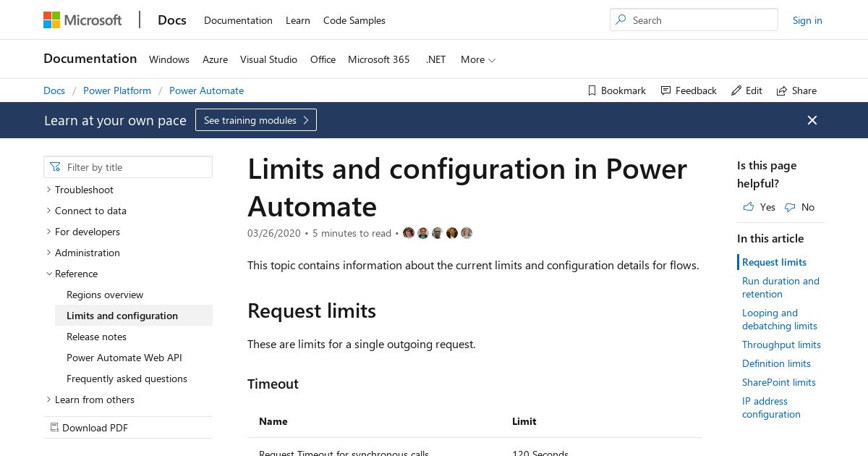
Task: Open Power Automate Web API page
Action: 124,358
